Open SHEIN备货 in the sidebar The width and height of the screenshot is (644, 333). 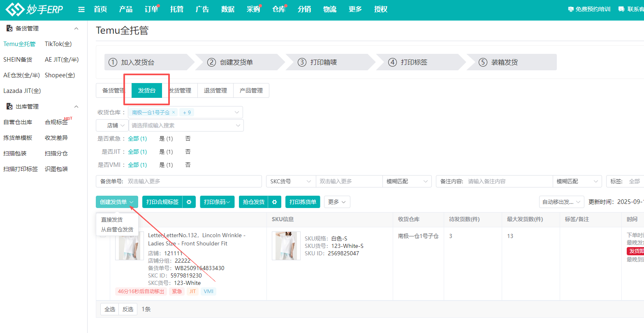click(x=18, y=60)
